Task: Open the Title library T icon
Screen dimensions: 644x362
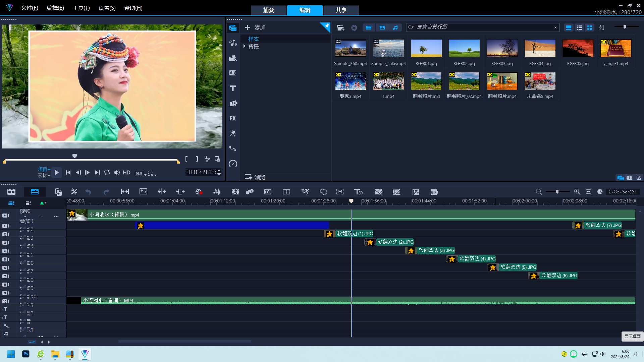Action: [x=233, y=88]
